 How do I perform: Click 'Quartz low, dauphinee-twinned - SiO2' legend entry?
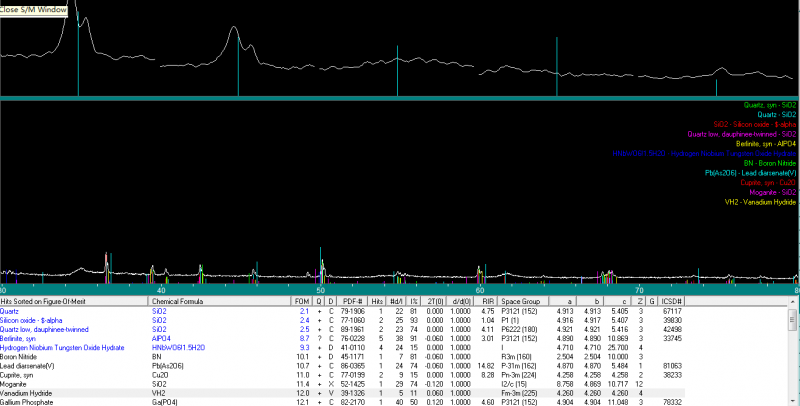[x=741, y=134]
